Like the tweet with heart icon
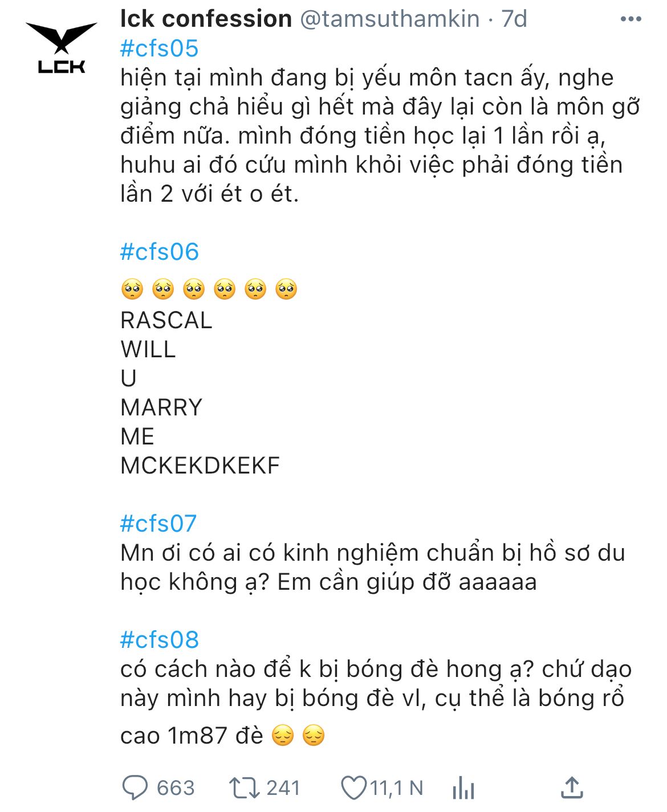Viewport: 667px width, 812px height. [x=353, y=788]
